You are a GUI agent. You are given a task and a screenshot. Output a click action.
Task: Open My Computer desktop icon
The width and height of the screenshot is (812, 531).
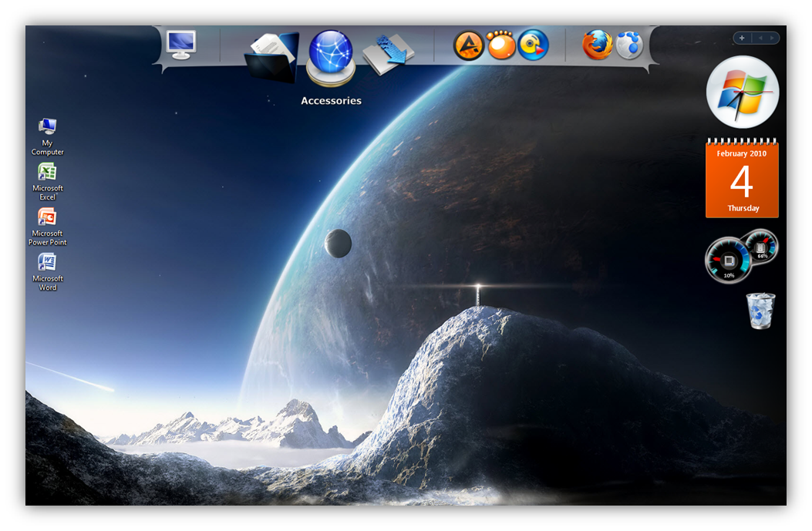47,137
